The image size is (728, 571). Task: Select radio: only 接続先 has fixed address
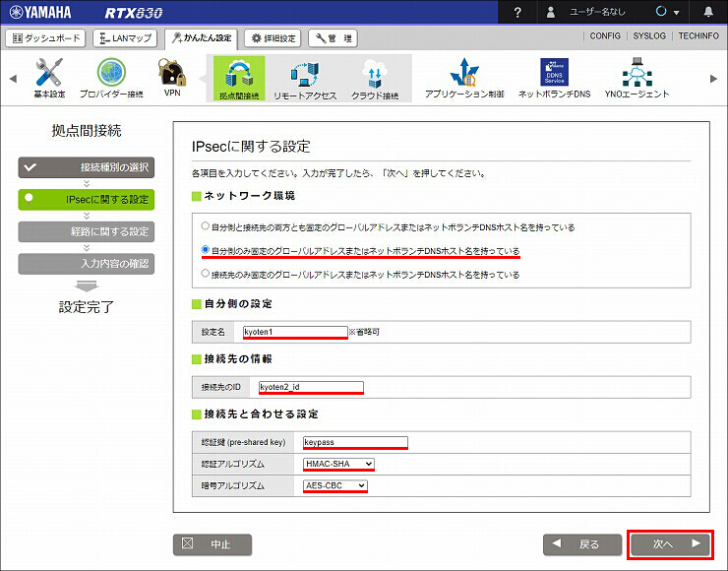(x=206, y=273)
